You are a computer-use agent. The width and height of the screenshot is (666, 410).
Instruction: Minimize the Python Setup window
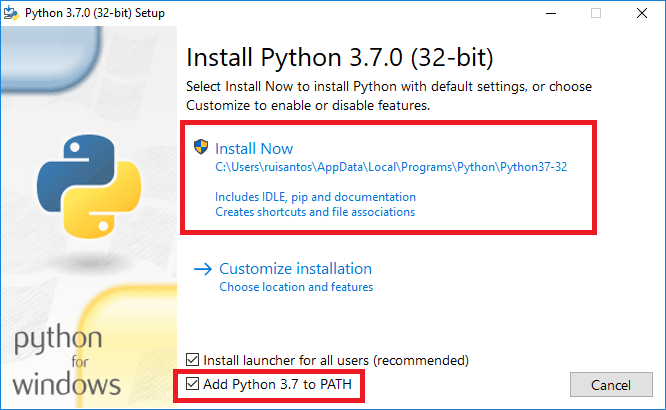[551, 13]
